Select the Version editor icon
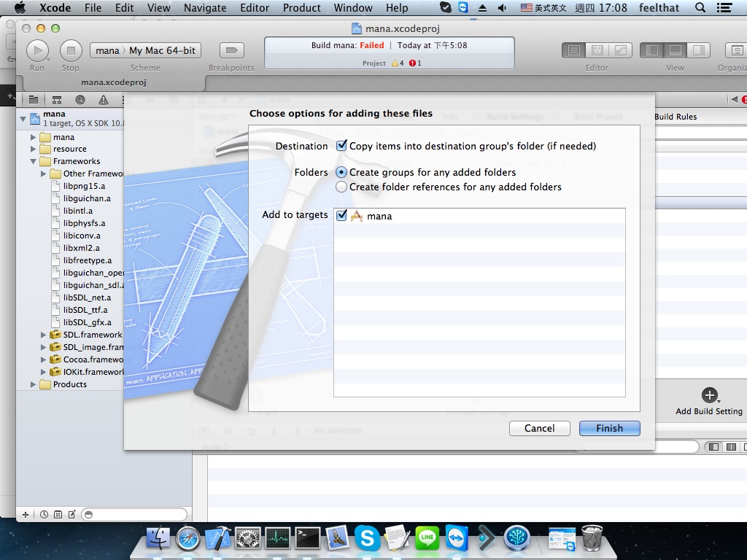747x560 pixels. coord(620,50)
